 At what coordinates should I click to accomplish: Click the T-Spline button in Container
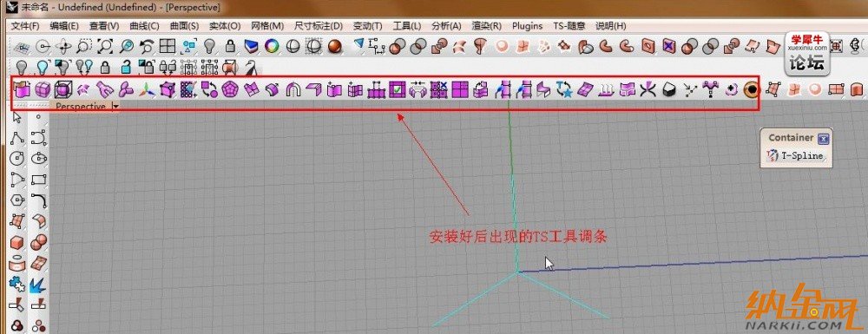pyautogui.click(x=795, y=156)
